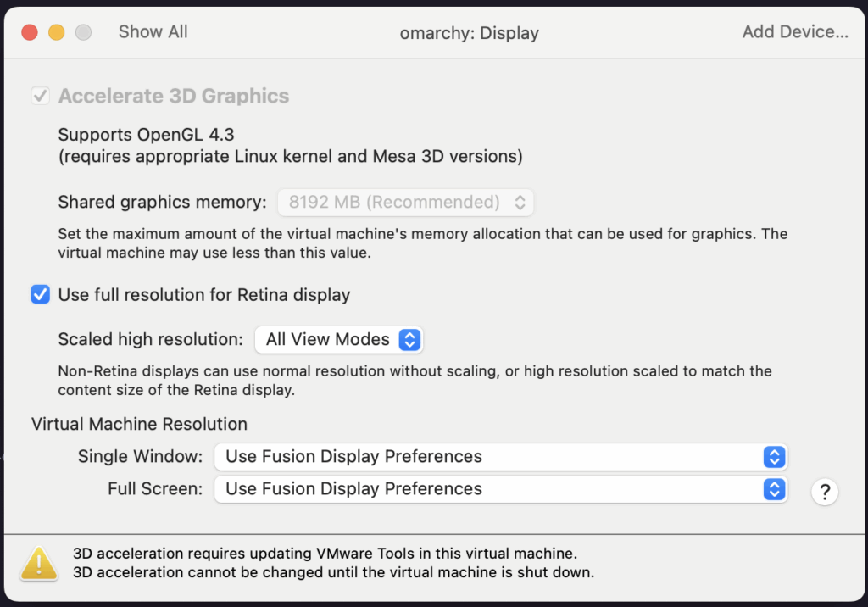The width and height of the screenshot is (868, 607).
Task: Open the Scaled high resolution dropdown
Action: tap(339, 339)
